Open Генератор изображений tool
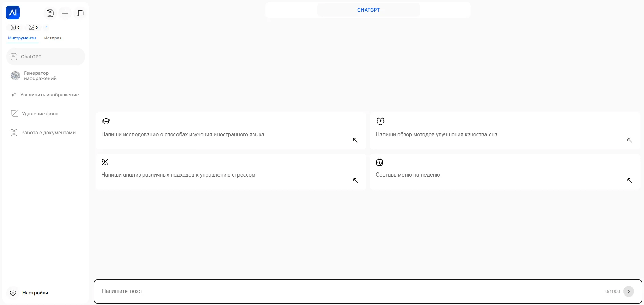Image resolution: width=644 pixels, height=305 pixels. tap(46, 76)
